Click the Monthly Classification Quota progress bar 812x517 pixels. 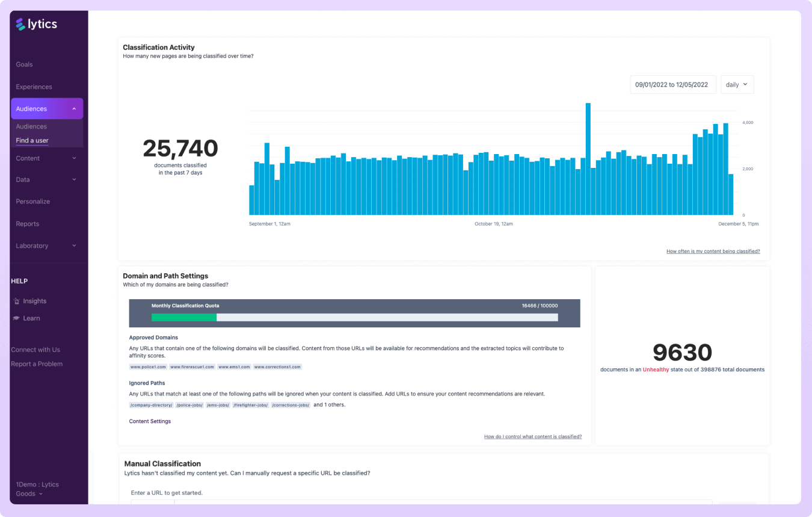click(354, 317)
